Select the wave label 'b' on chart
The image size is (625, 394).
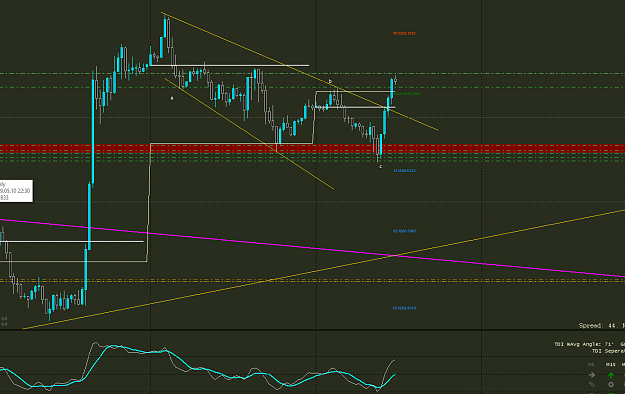coord(330,81)
